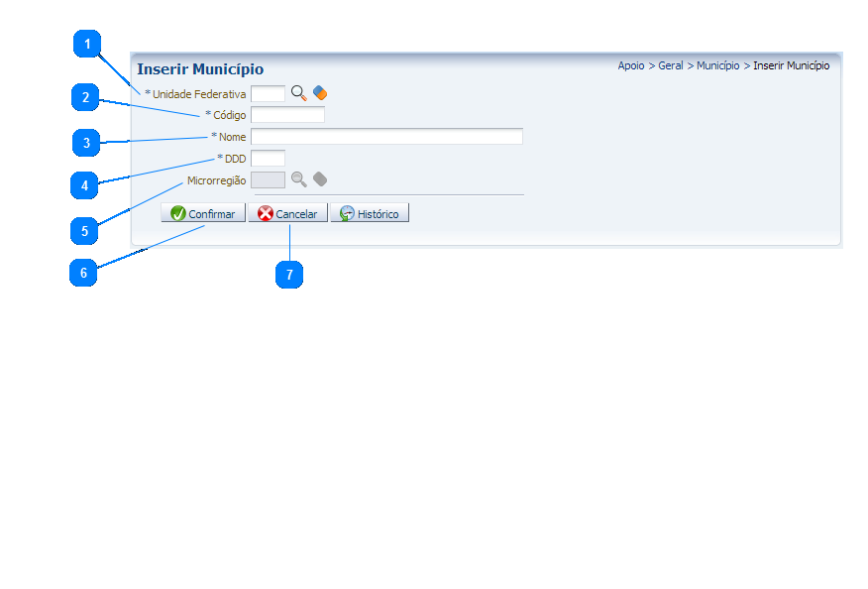Focus the Unidade Federativa input field
The height and width of the screenshot is (589, 868).
coord(268,93)
